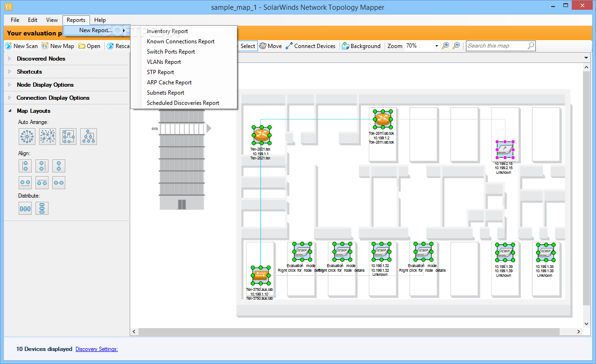Activate the Connect Devices tool
Viewport: 596px width, 364px height.
tap(311, 46)
